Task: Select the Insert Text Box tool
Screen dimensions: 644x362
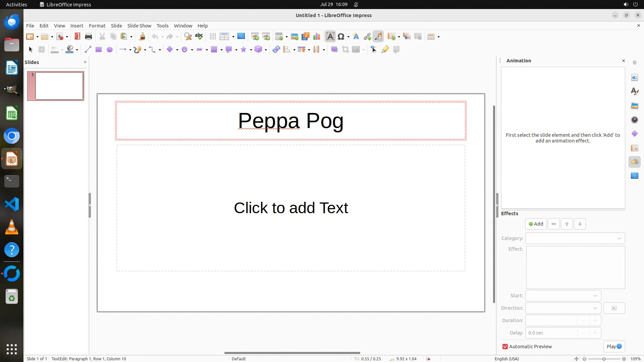Action: tap(330, 37)
